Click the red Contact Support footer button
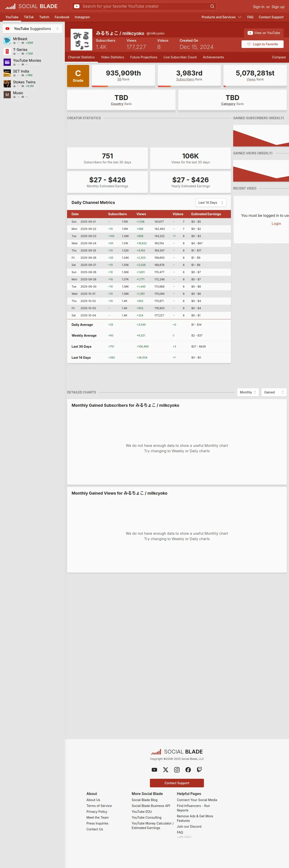The height and width of the screenshot is (868, 289). pyautogui.click(x=177, y=783)
